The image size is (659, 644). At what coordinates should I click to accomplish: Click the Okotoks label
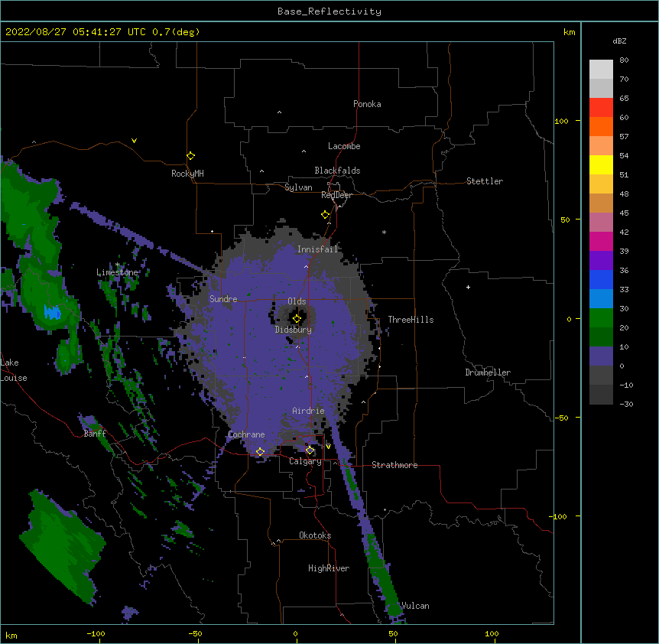click(x=315, y=535)
